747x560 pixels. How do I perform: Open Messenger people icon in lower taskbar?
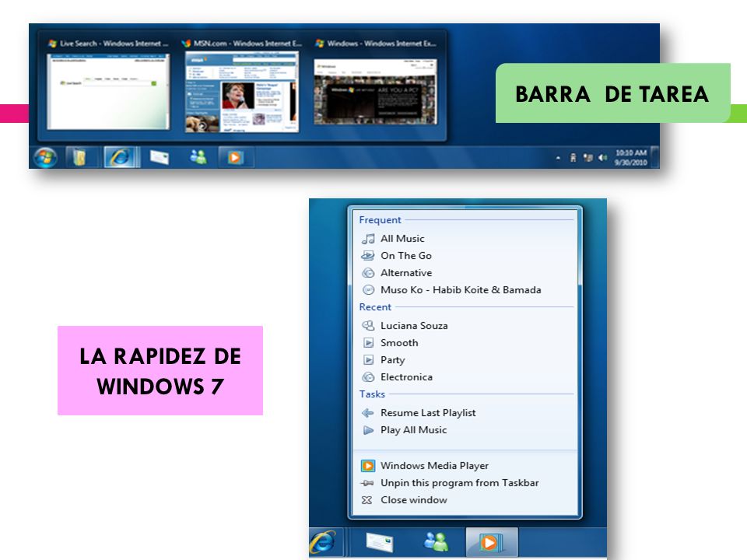[437, 541]
